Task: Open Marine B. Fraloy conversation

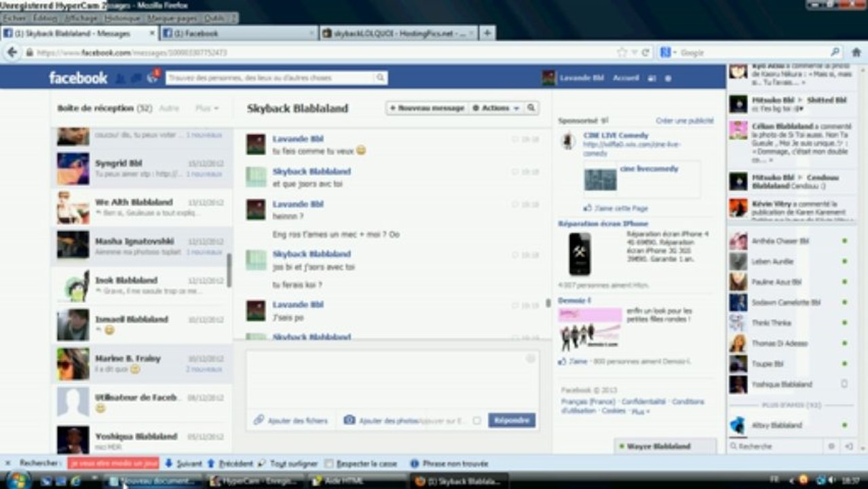Action: point(142,363)
